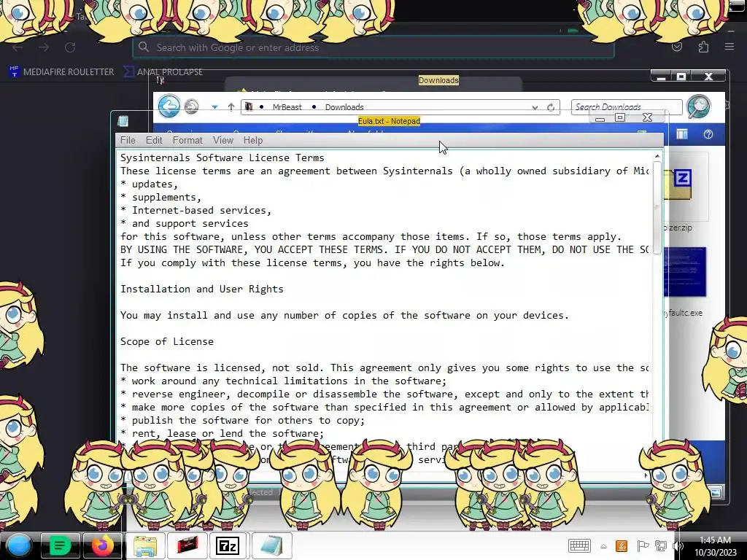The image size is (747, 560).
Task: Click the '* updates,' line in Notepad
Action: click(149, 184)
